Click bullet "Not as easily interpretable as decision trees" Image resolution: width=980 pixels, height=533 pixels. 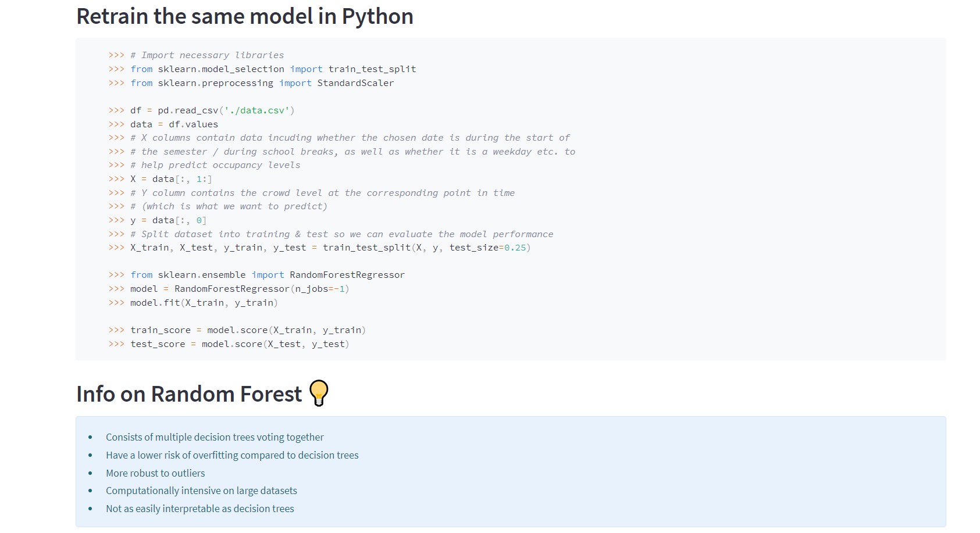(x=200, y=509)
